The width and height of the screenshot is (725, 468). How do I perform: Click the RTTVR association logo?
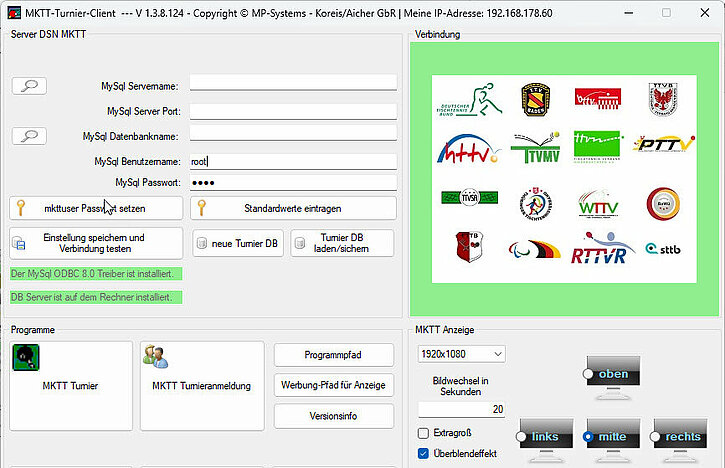coord(599,249)
